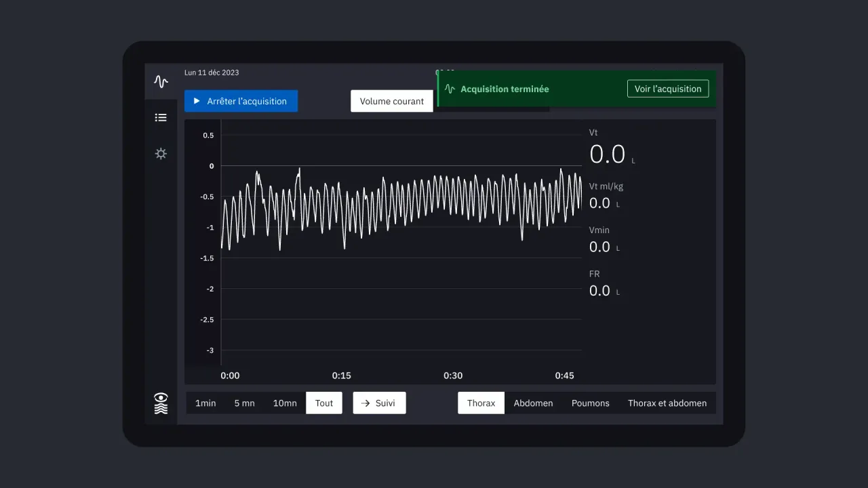This screenshot has width=868, height=488.
Task: Switch to the Poumons tab
Action: point(590,403)
